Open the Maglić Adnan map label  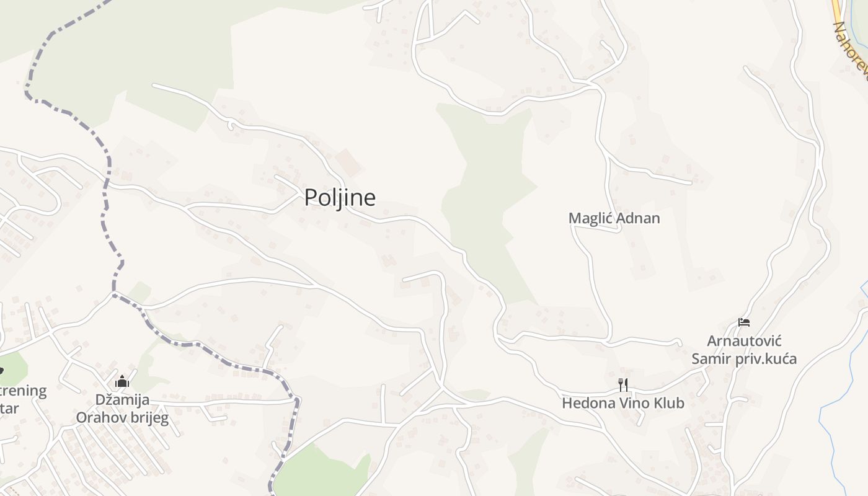click(614, 218)
